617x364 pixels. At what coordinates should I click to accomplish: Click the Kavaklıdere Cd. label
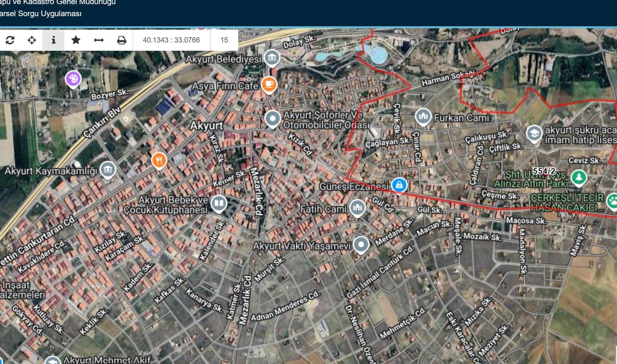point(42,256)
